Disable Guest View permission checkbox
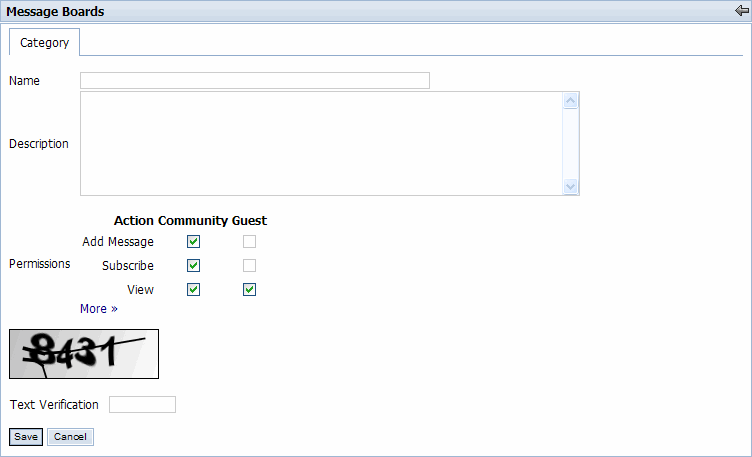This screenshot has height=457, width=752. pyautogui.click(x=250, y=290)
